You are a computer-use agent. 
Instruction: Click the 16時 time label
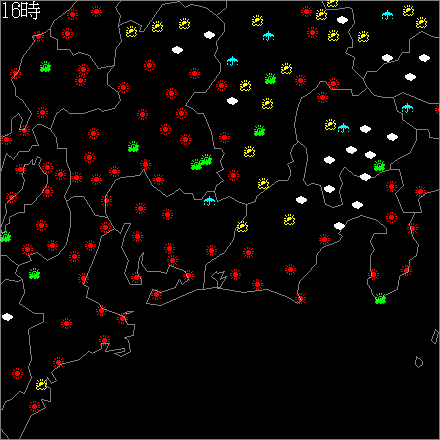click(21, 11)
